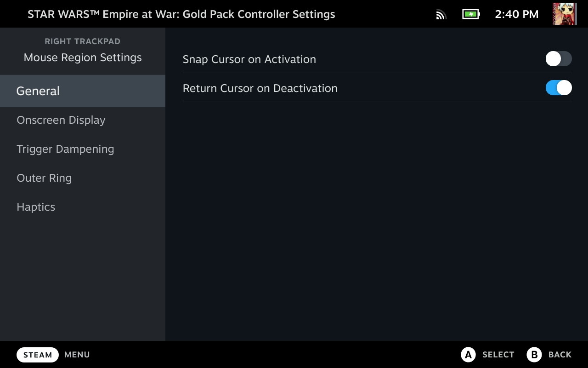The height and width of the screenshot is (368, 588).
Task: Click the Mouse Region Settings heading
Action: coord(83,57)
